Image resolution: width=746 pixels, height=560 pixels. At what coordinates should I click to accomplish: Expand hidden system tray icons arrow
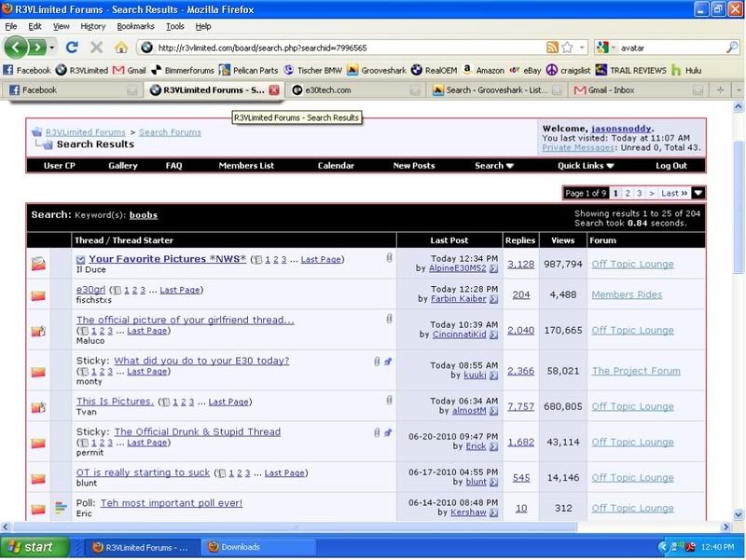[662, 547]
